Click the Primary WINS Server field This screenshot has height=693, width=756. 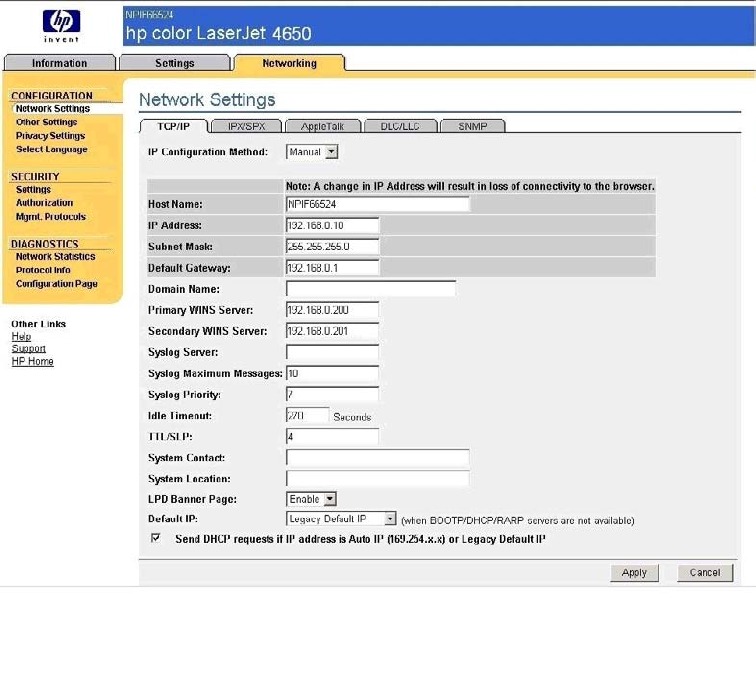click(333, 310)
